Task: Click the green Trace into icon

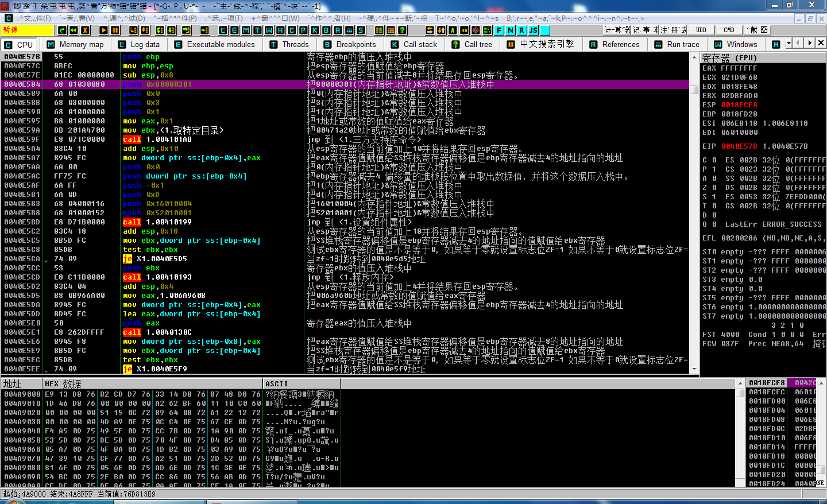Action: [160, 30]
